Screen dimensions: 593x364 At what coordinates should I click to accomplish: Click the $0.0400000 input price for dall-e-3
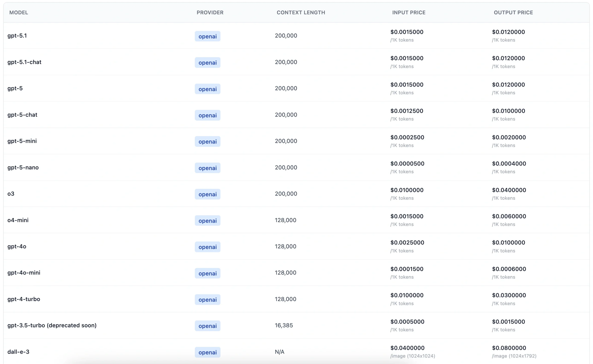407,348
